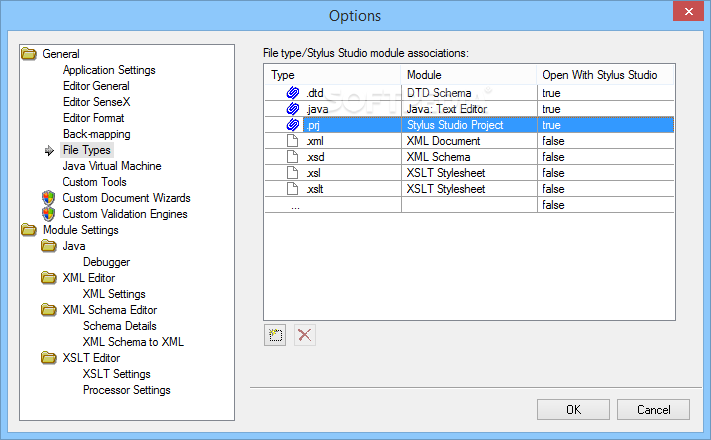Open Custom Validation Engines page
Image resolution: width=711 pixels, height=440 pixels.
click(125, 214)
